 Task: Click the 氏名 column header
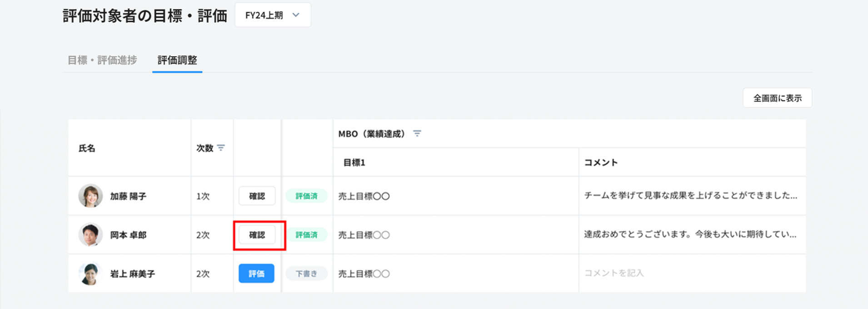[87, 148]
